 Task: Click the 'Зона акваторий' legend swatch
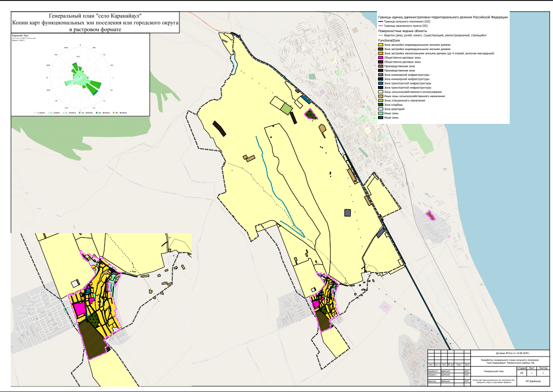pos(381,109)
